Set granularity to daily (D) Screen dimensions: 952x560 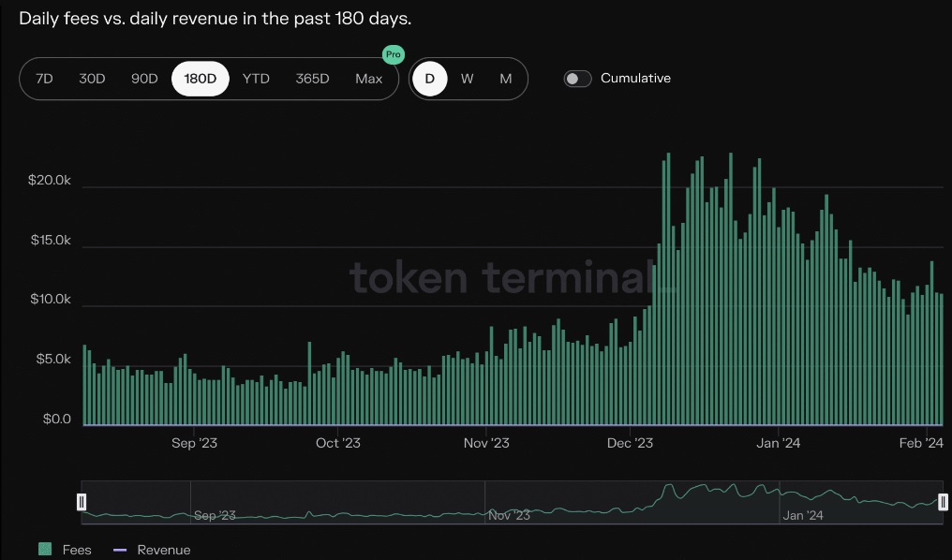[x=430, y=79]
